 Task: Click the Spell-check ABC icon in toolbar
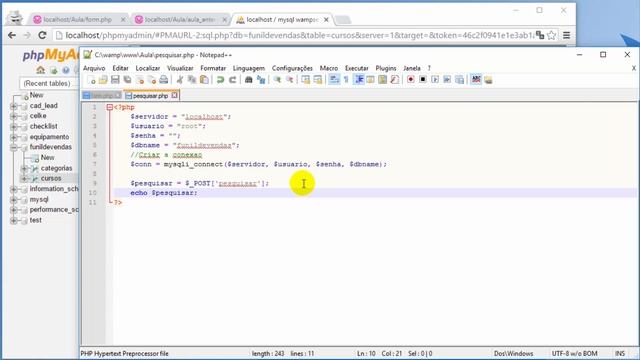pos(476,80)
